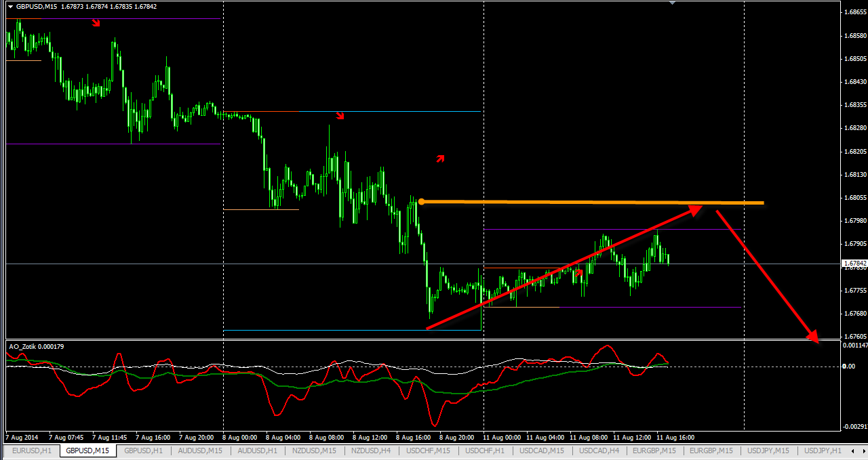Select the USDJPY,M15 tab
868x460 pixels.
tap(768, 451)
